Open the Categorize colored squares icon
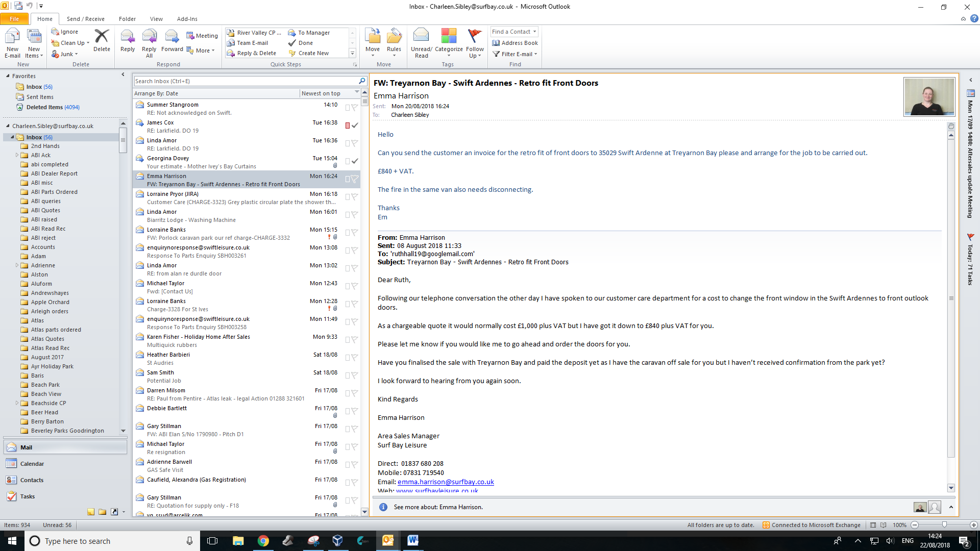 (x=449, y=37)
